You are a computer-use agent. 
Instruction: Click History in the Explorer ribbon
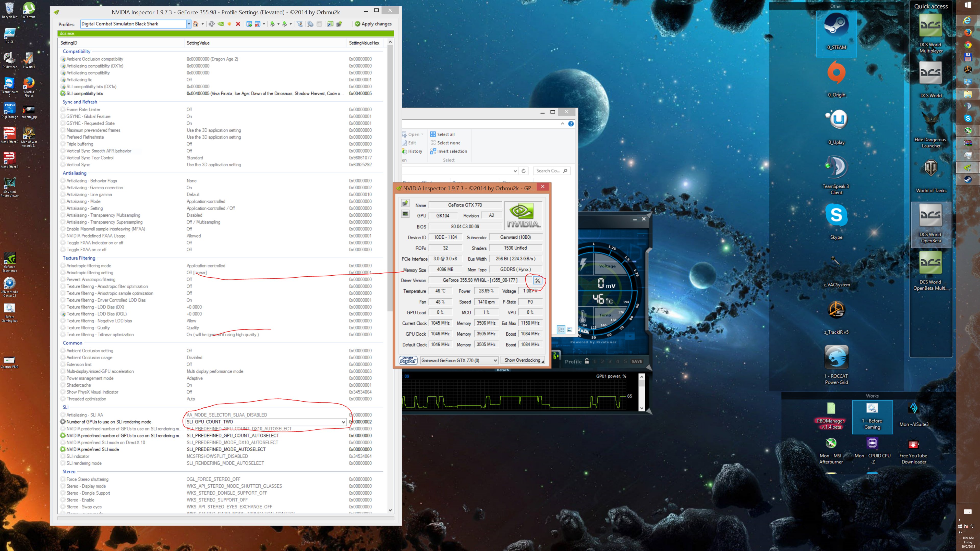pos(412,151)
